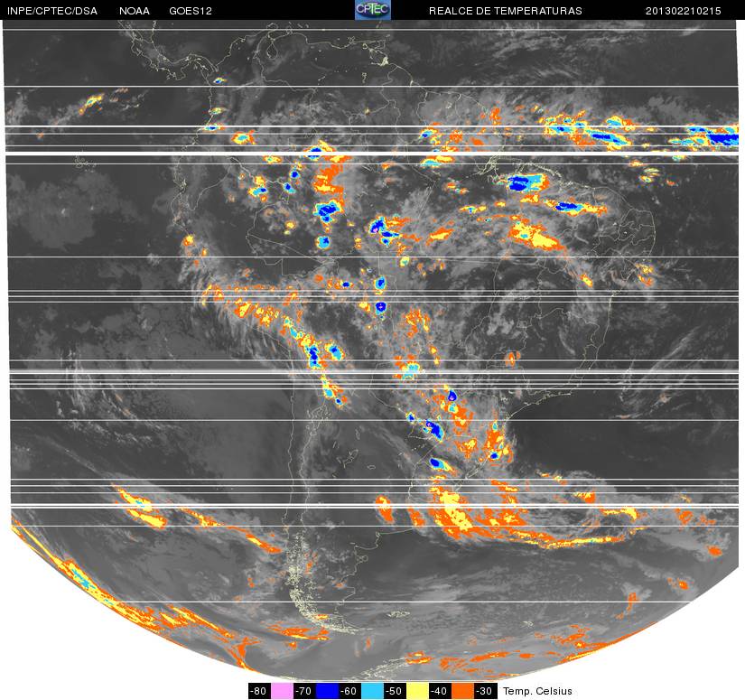745x700 pixels.
Task: Click the NOAA label in the header
Action: pyautogui.click(x=135, y=11)
